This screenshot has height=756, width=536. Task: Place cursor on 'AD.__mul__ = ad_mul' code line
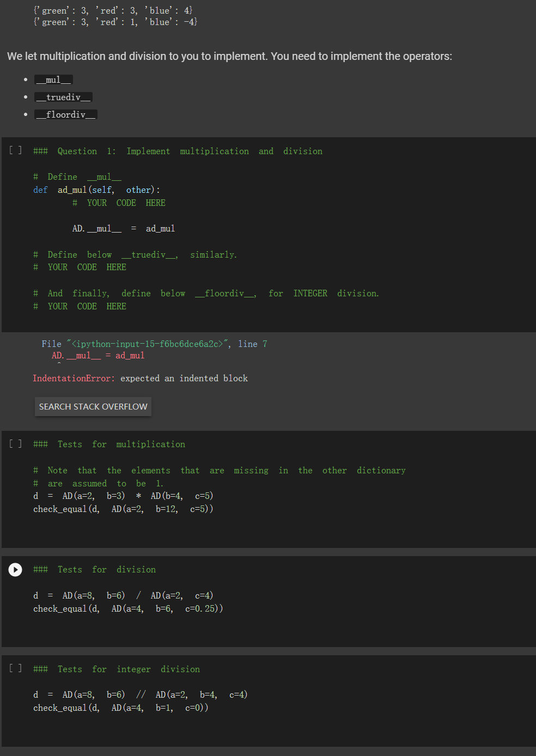pyautogui.click(x=124, y=229)
